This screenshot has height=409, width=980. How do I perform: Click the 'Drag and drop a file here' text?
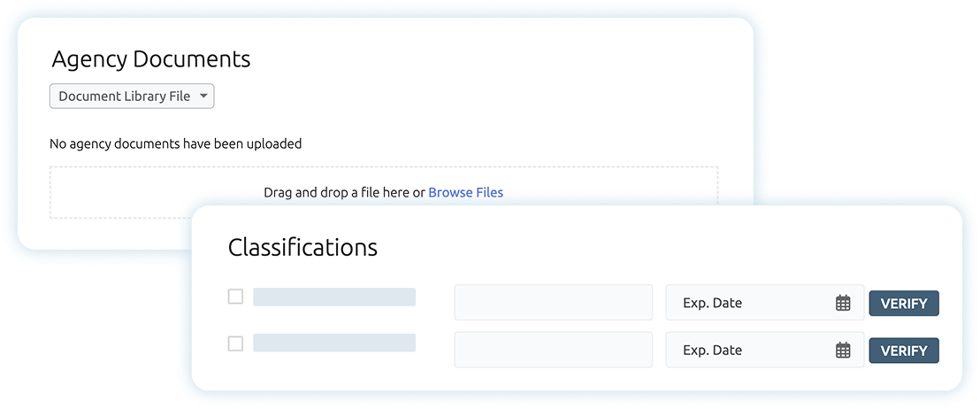(344, 192)
